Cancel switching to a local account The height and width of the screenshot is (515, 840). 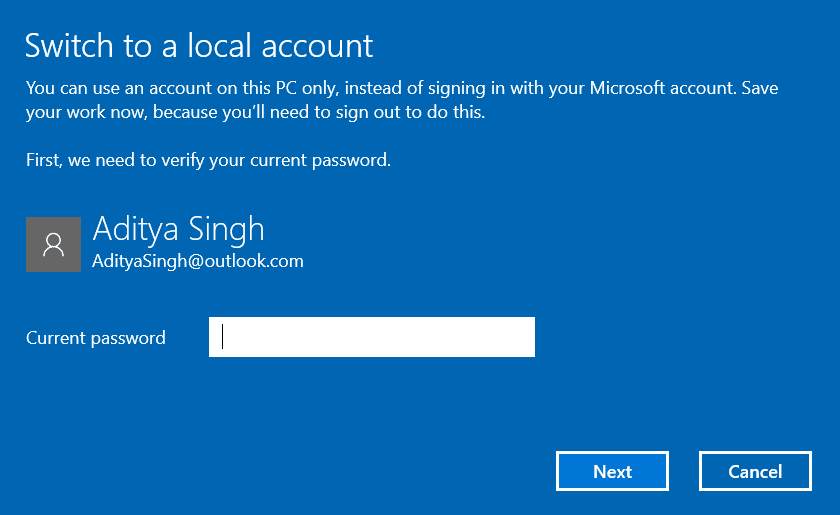tap(755, 472)
